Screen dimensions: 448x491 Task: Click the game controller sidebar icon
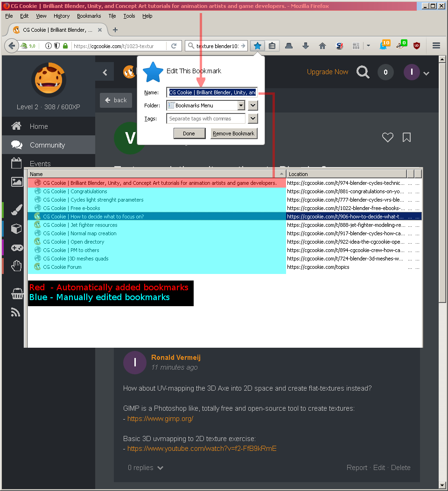[17, 248]
